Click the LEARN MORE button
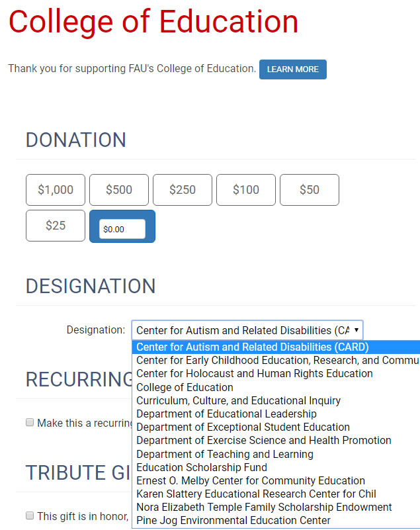This screenshot has height=530, width=420. (292, 69)
